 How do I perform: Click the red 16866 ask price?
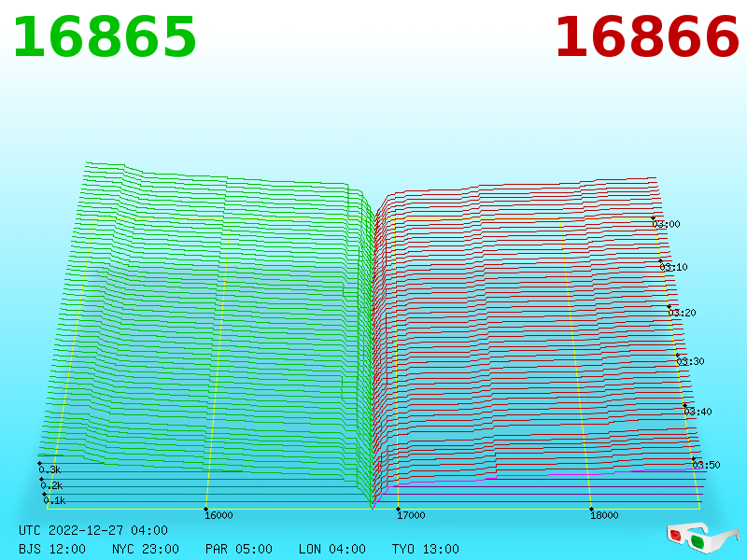tap(647, 37)
